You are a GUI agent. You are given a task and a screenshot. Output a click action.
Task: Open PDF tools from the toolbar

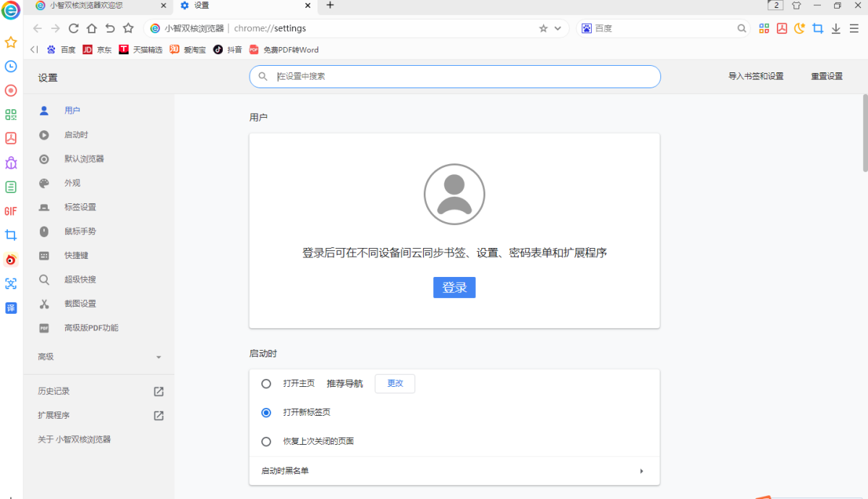pyautogui.click(x=781, y=27)
